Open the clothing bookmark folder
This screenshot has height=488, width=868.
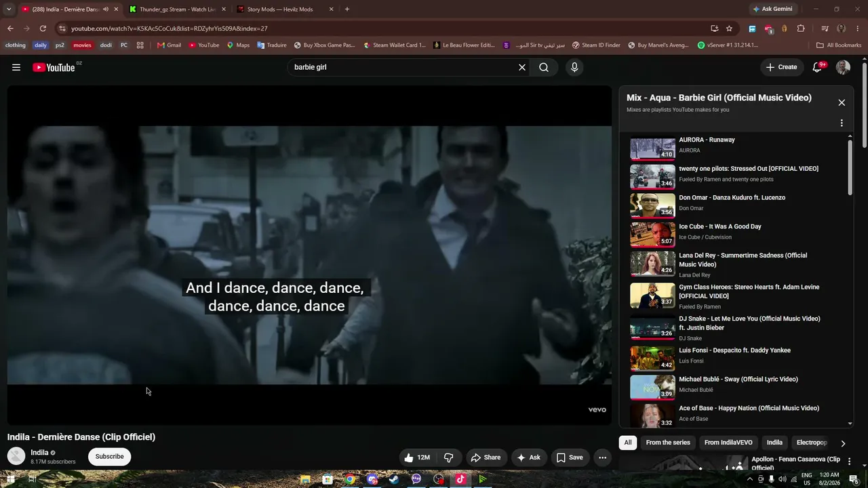15,45
